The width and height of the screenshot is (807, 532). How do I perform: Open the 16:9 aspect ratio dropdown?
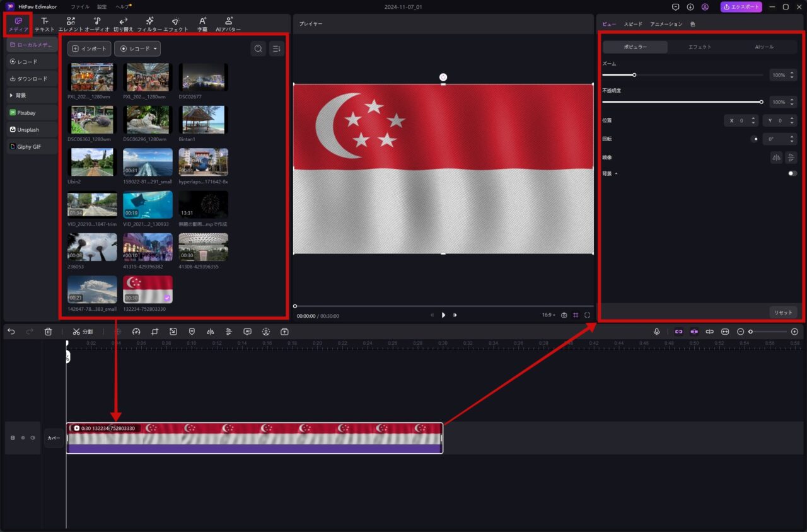pos(549,315)
